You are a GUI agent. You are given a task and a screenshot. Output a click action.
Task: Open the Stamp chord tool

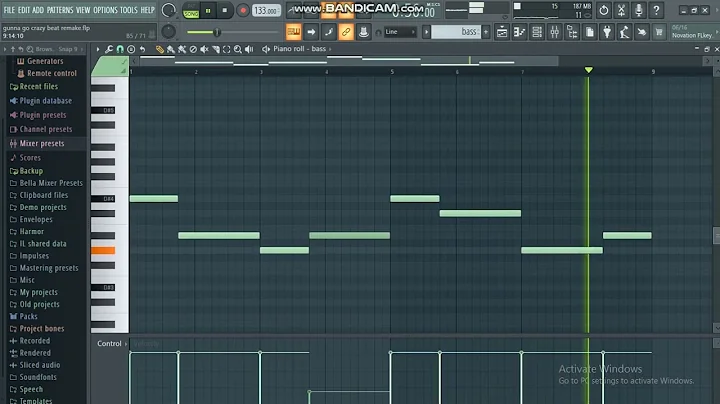click(x=131, y=49)
